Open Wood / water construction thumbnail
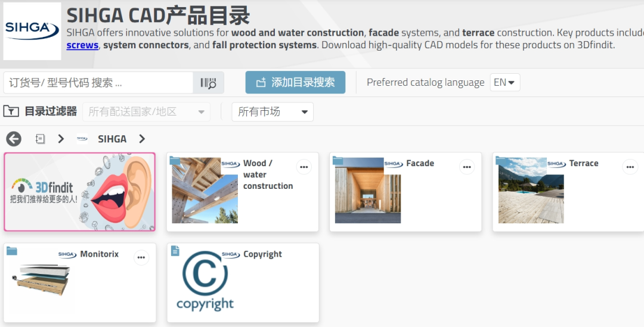The height and width of the screenshot is (327, 644). tap(205, 191)
